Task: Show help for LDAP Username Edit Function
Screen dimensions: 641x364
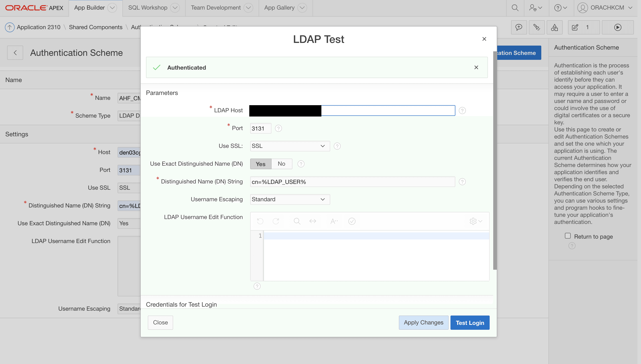Action: click(257, 286)
